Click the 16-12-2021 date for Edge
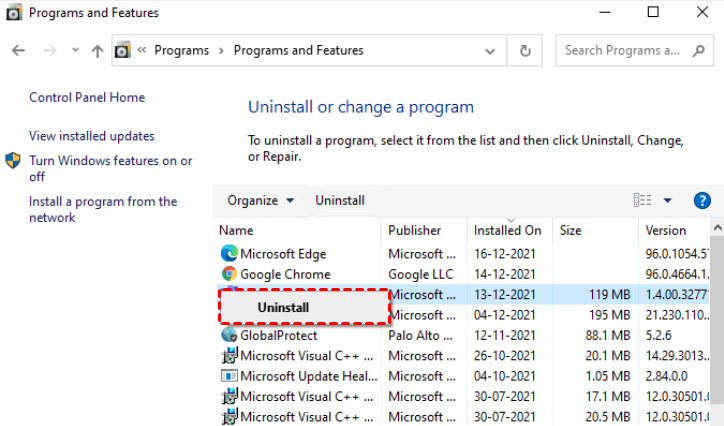The height and width of the screenshot is (426, 724). coord(504,254)
